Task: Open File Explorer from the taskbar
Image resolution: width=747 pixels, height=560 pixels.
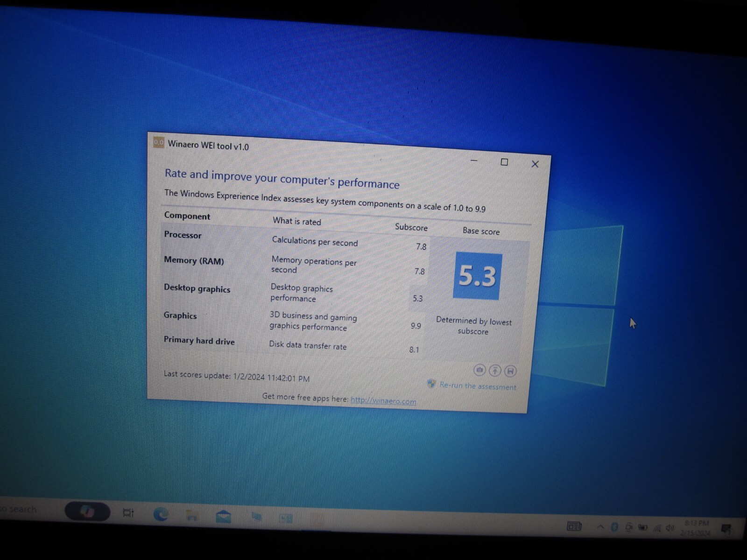Action: (191, 516)
